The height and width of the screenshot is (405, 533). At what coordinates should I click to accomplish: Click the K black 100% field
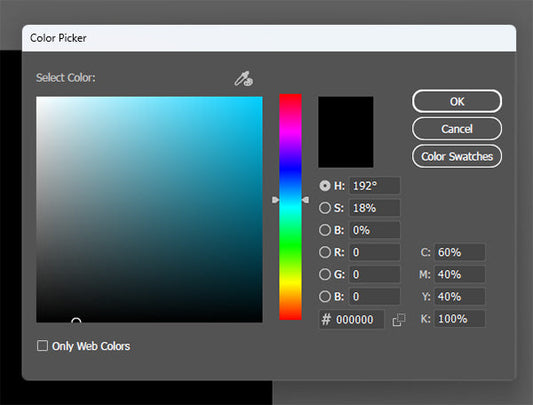tap(460, 319)
